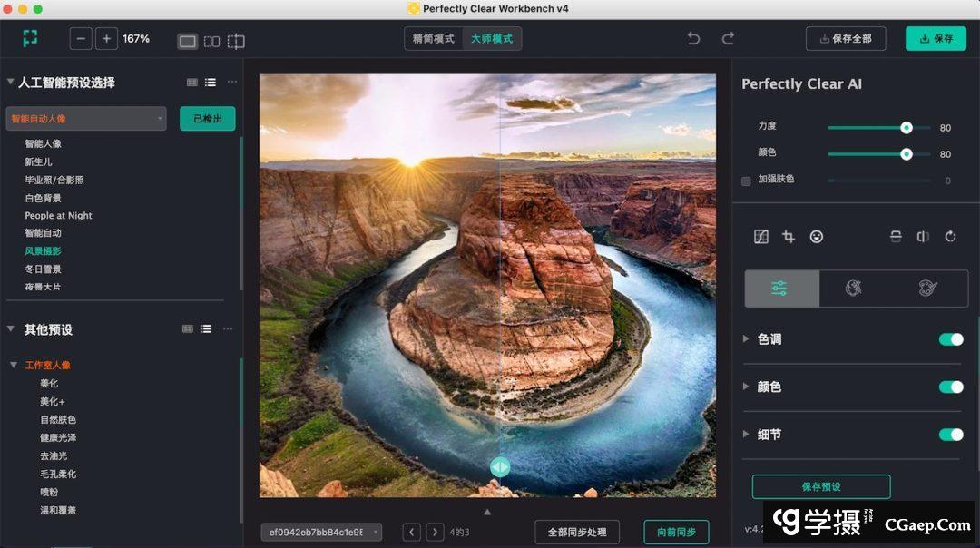
Task: Click the 力度 slider handle
Action: point(906,128)
